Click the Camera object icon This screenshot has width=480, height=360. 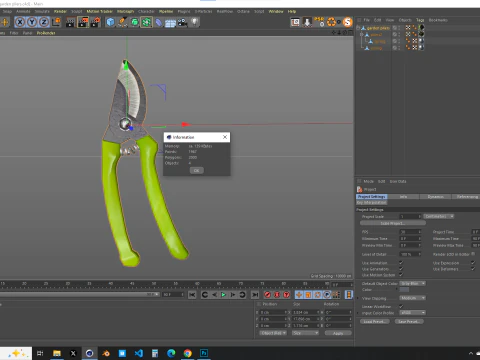[182, 22]
